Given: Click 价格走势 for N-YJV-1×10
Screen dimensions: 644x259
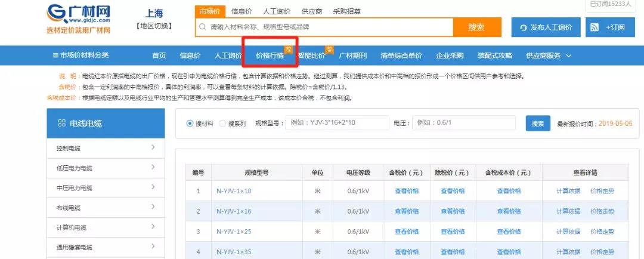Looking at the screenshot, I should click(x=602, y=191).
